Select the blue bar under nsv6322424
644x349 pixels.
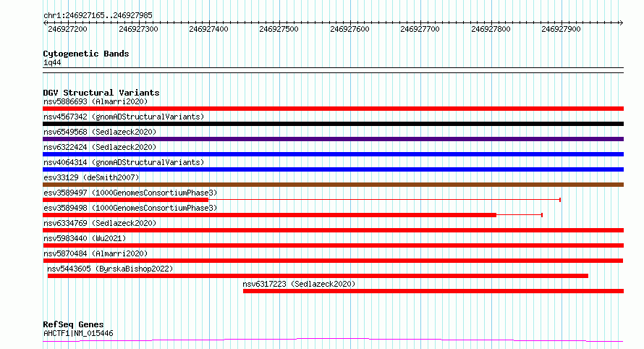[x=333, y=154]
